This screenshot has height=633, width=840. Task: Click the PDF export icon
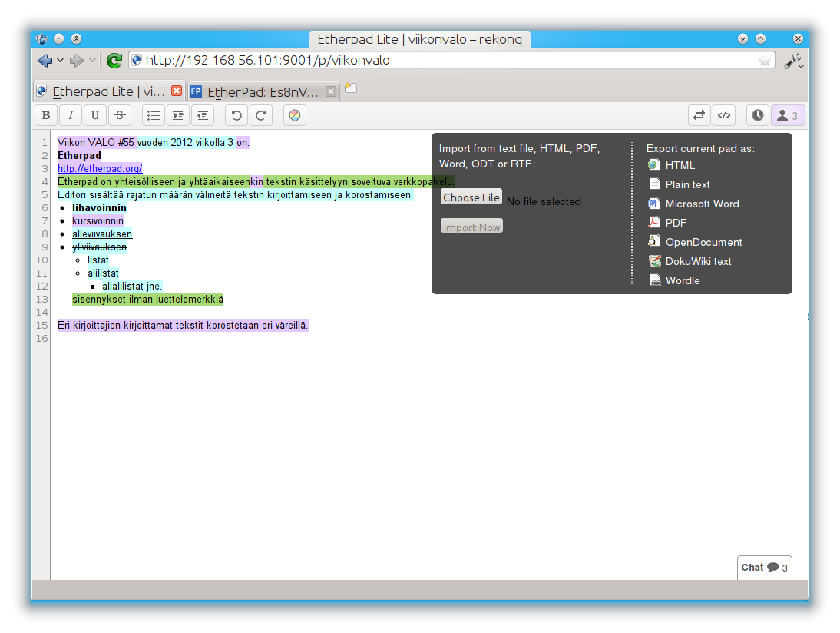(x=654, y=222)
